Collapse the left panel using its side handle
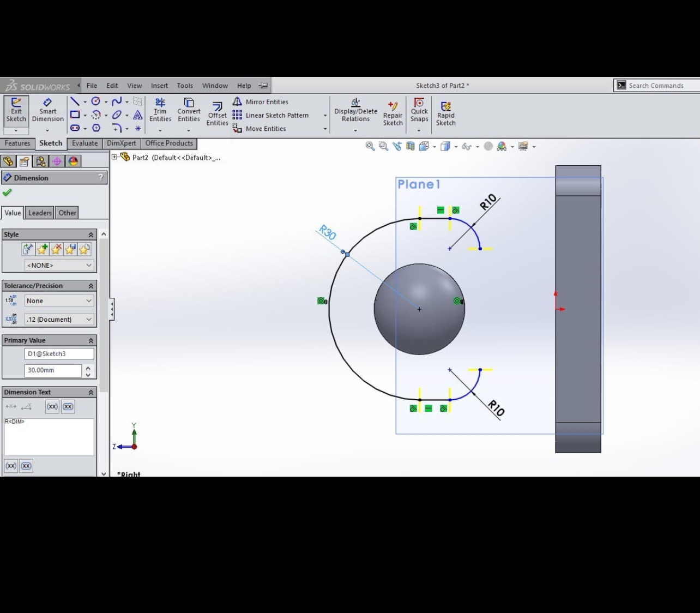The width and height of the screenshot is (700, 613). click(112, 310)
